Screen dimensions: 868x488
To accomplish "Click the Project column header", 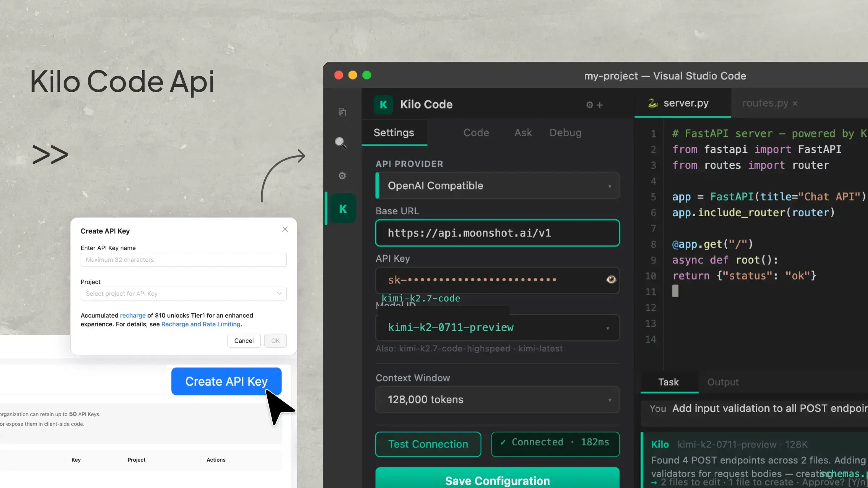I will [x=136, y=460].
